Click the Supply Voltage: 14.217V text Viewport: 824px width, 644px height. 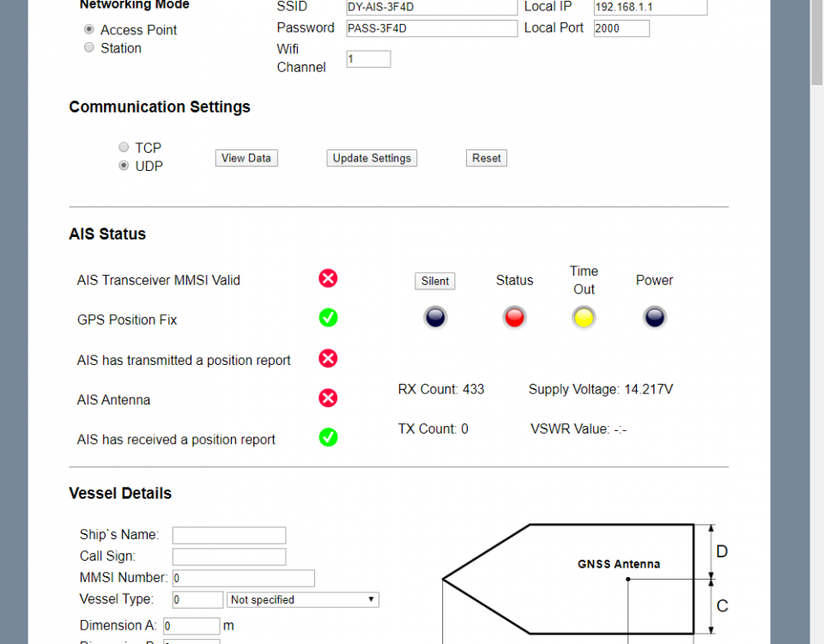tap(601, 390)
